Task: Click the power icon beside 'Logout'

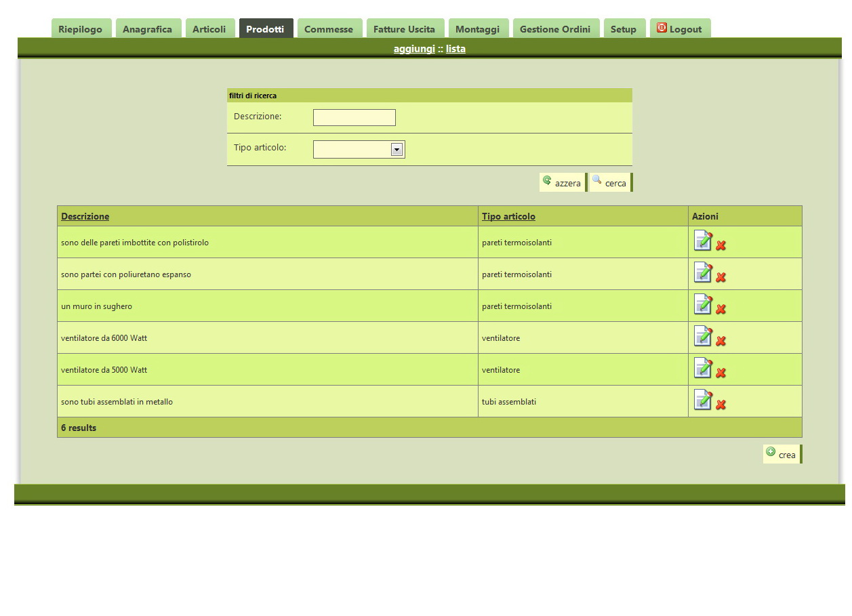Action: [661, 28]
